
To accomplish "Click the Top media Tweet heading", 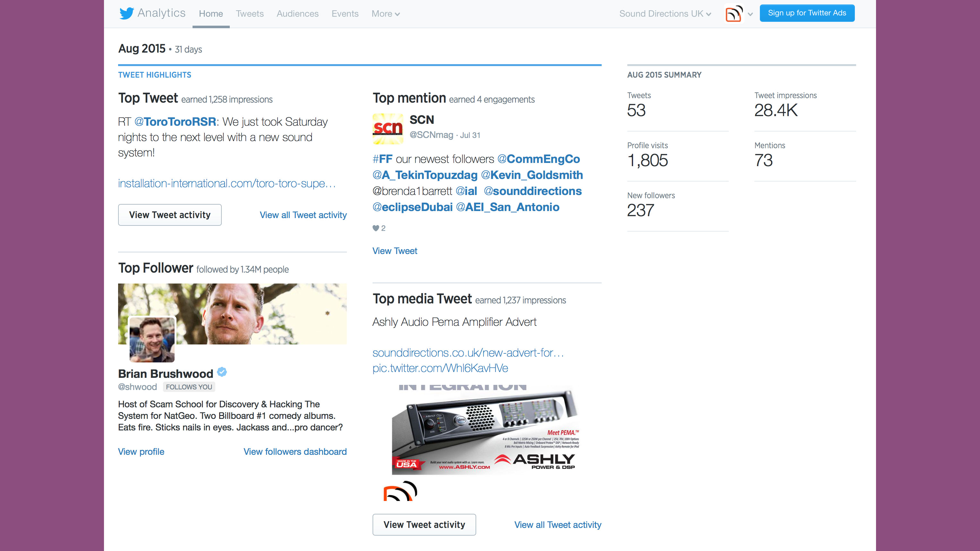I will pyautogui.click(x=422, y=299).
